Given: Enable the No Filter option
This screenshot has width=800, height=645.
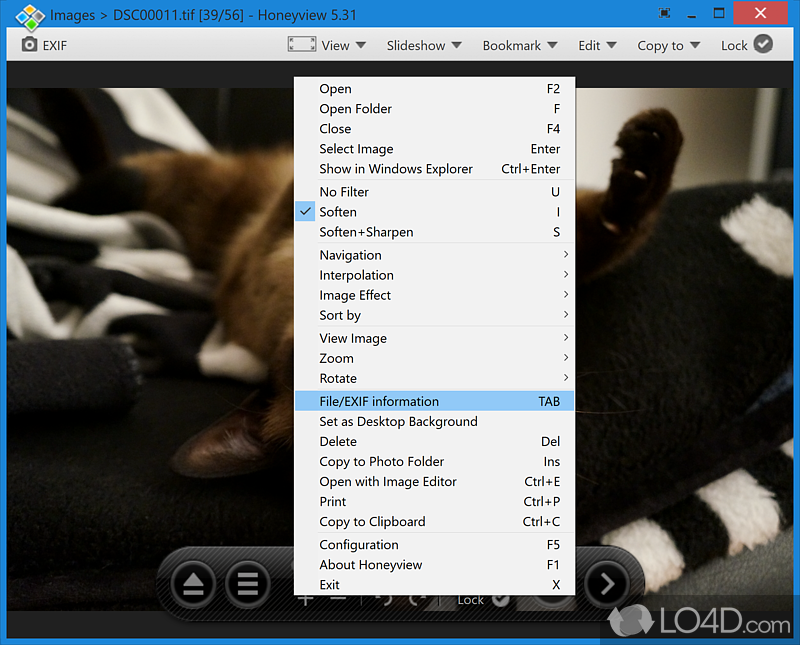Looking at the screenshot, I should (344, 191).
